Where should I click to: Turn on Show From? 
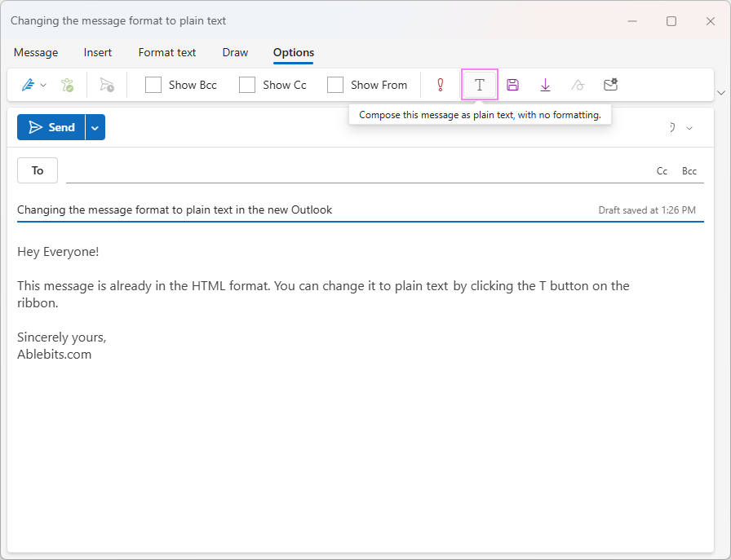[335, 84]
